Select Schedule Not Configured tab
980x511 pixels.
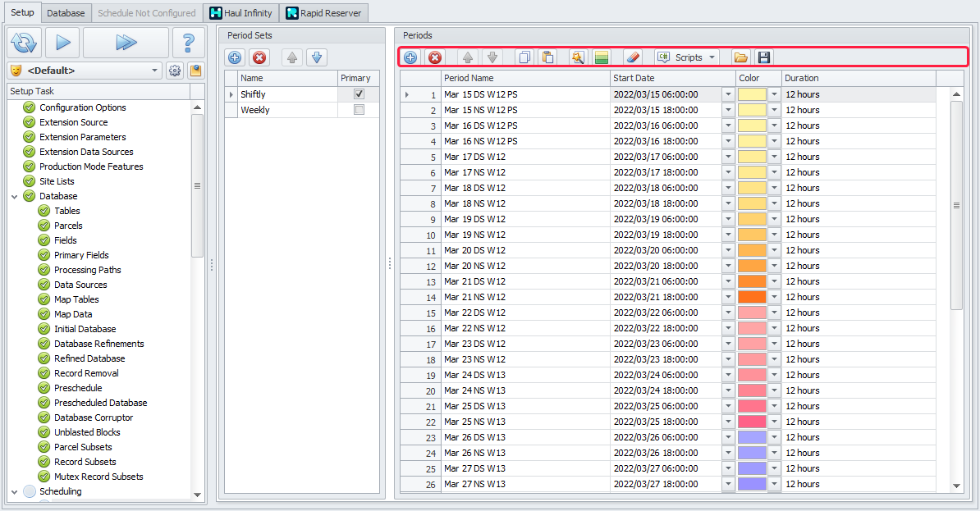pyautogui.click(x=146, y=13)
